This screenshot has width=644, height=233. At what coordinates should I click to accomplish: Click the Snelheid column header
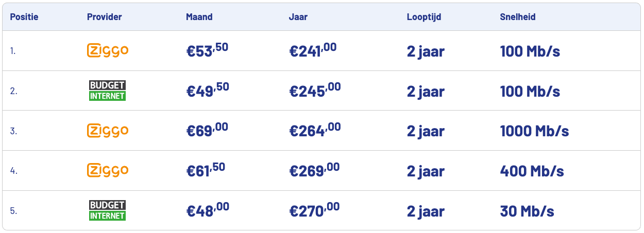tap(518, 17)
